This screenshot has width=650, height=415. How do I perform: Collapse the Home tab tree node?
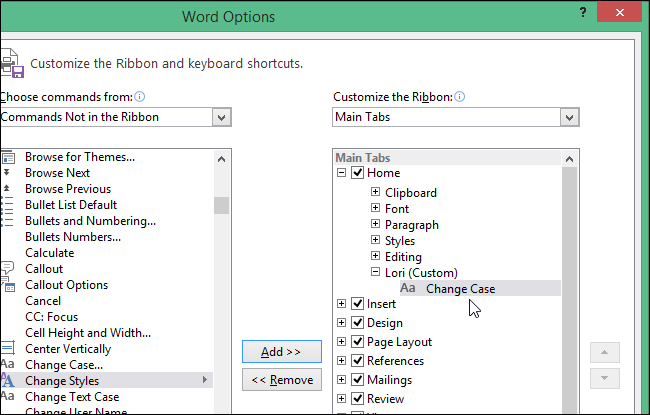[341, 172]
